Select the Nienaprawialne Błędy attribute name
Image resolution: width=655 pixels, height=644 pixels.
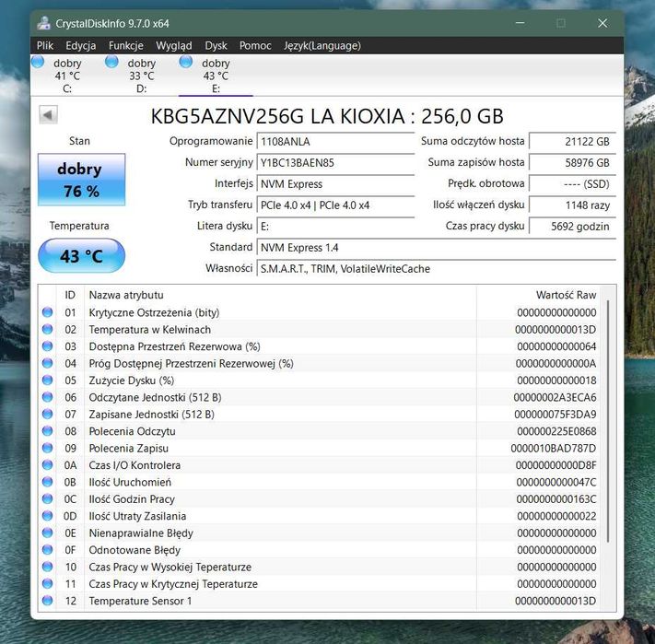pos(141,533)
